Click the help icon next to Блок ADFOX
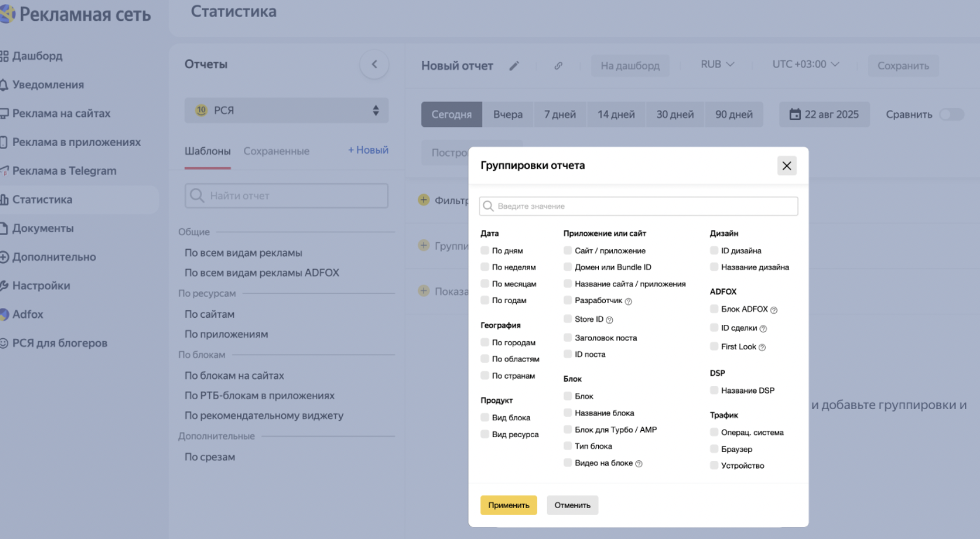 click(773, 310)
